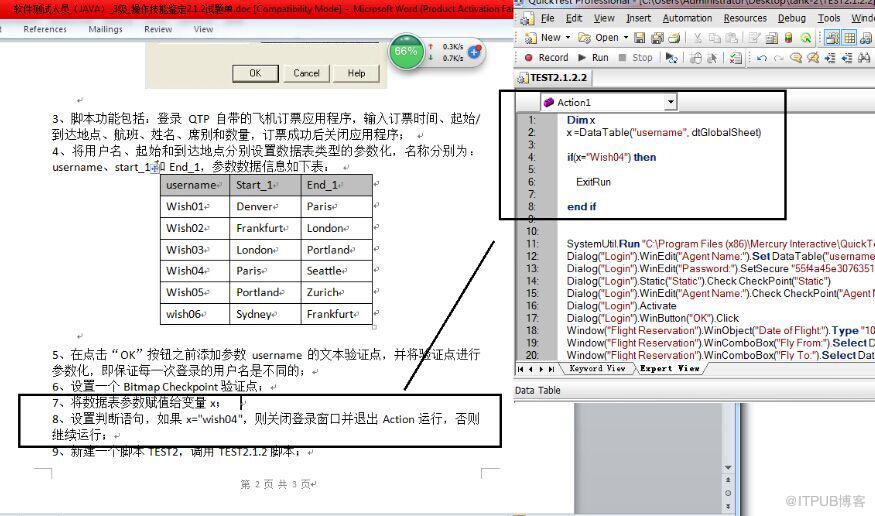Toggle the Data Table pane grid icon
The width and height of the screenshot is (875, 516).
click(849, 37)
